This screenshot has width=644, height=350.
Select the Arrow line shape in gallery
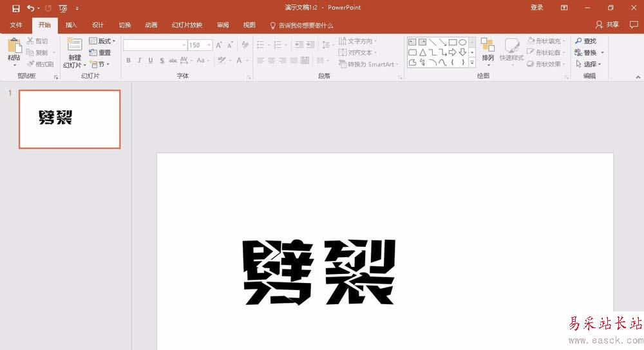(443, 42)
